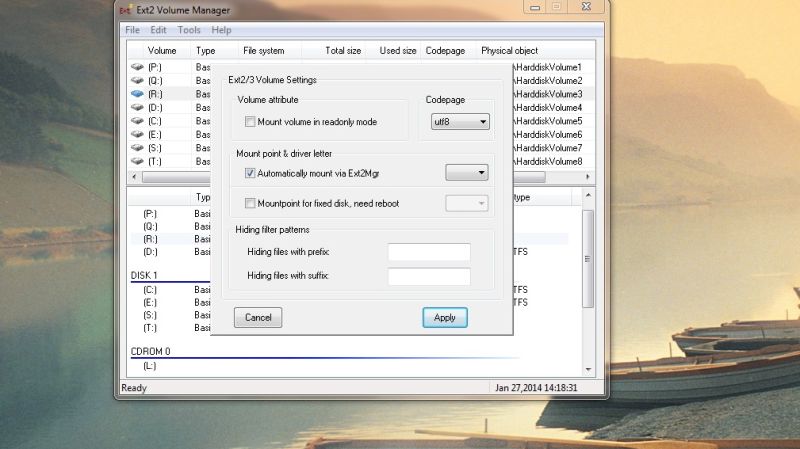Select (P:) in the lower disk list
Screen dimensions: 800x449
point(150,214)
